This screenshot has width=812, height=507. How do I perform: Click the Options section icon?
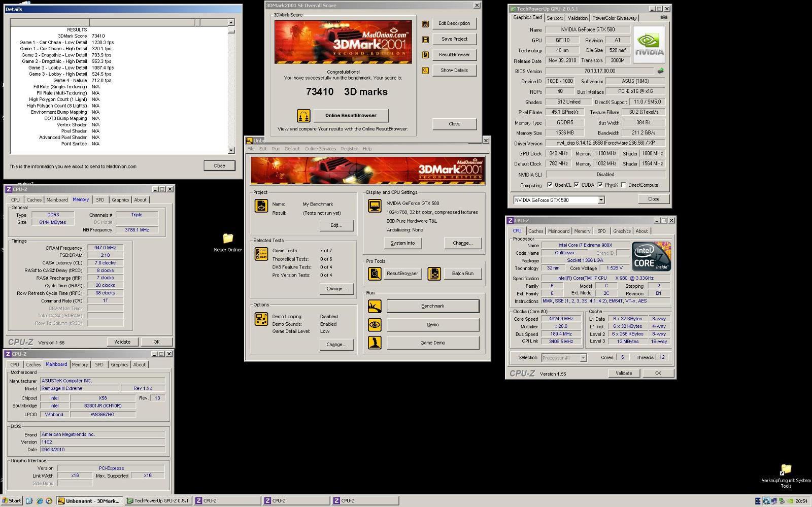[261, 319]
